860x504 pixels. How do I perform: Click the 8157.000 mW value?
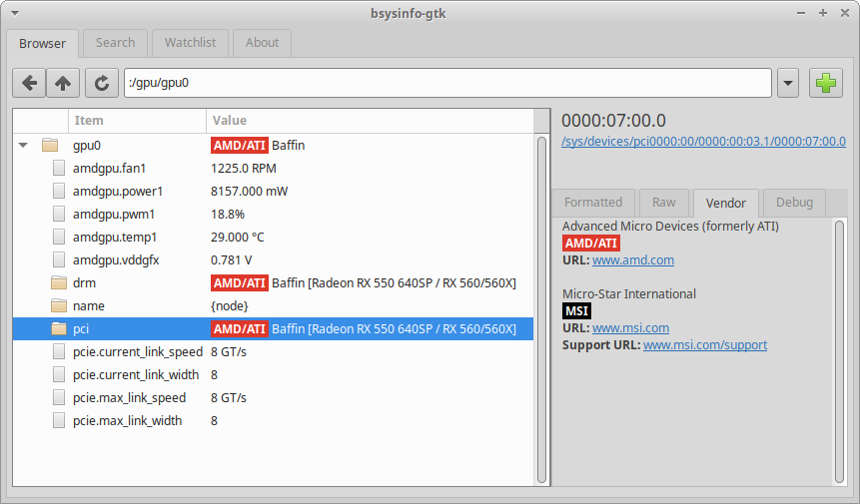(249, 192)
